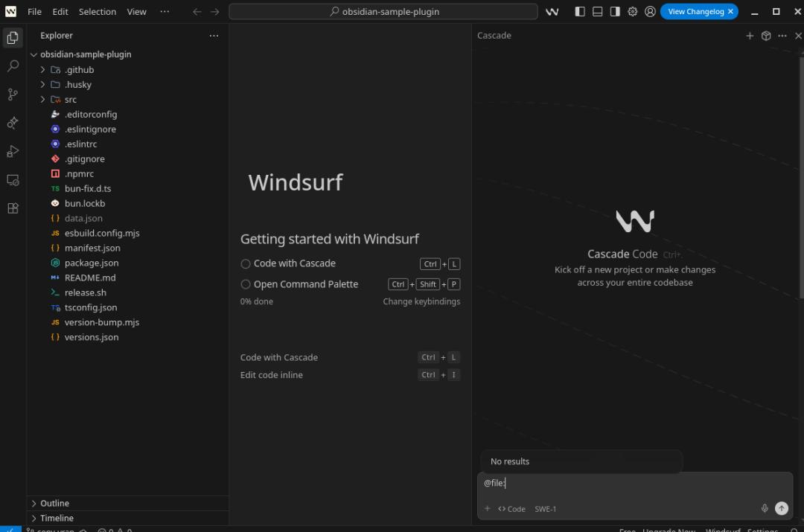
Task: Click the Change keybindings link
Action: 421,301
